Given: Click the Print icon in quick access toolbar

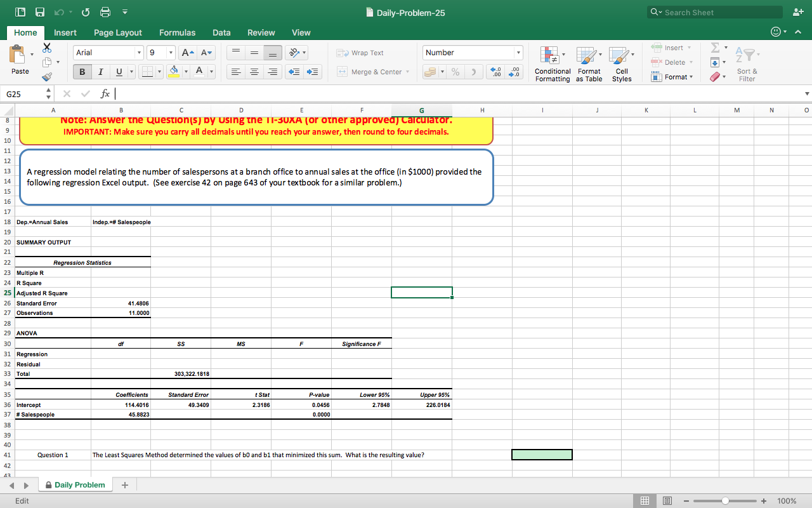Looking at the screenshot, I should point(105,12).
